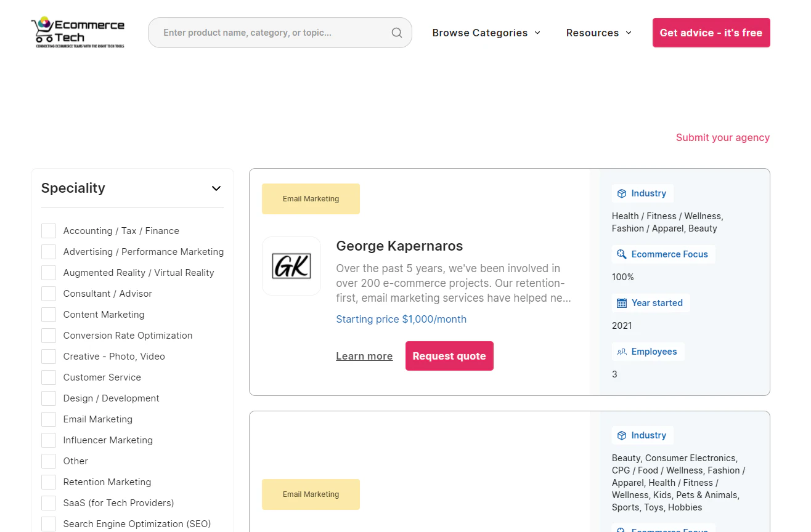Click Submit your agency link

point(722,137)
